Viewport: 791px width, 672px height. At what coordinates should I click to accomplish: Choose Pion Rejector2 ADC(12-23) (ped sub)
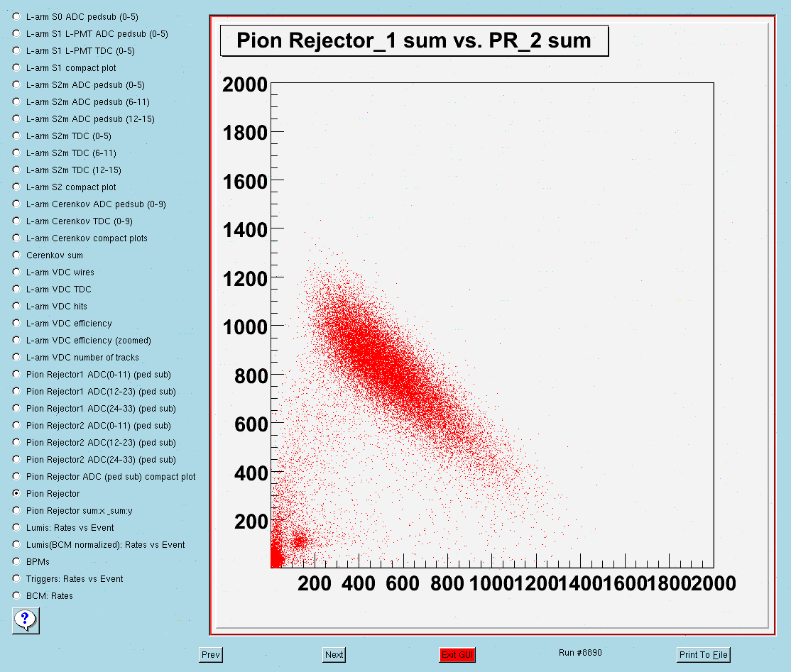pyautogui.click(x=16, y=443)
